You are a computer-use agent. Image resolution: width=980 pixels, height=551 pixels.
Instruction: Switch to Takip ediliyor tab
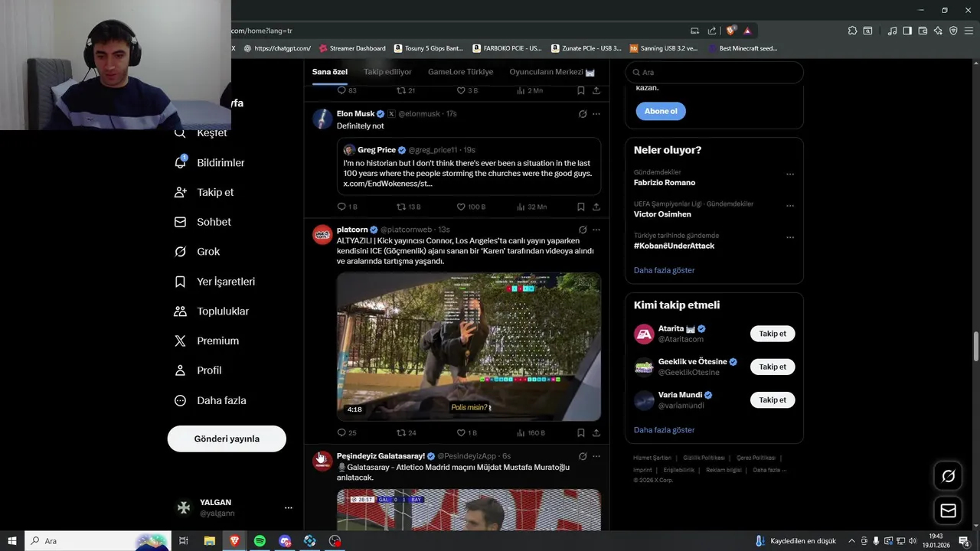tap(387, 72)
